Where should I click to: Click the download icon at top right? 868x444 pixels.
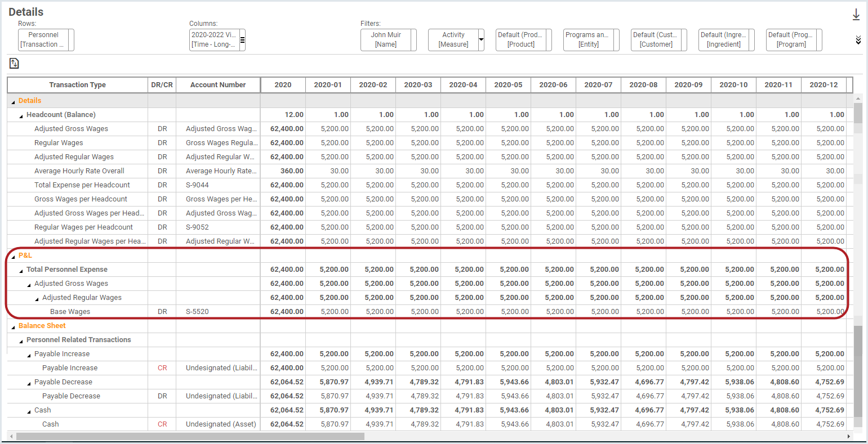(x=856, y=15)
